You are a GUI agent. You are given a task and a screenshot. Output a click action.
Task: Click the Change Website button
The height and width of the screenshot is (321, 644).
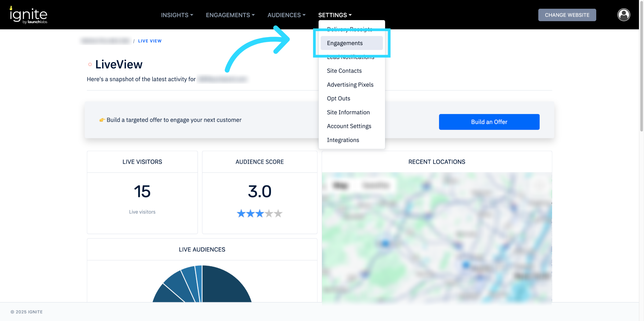tap(567, 15)
